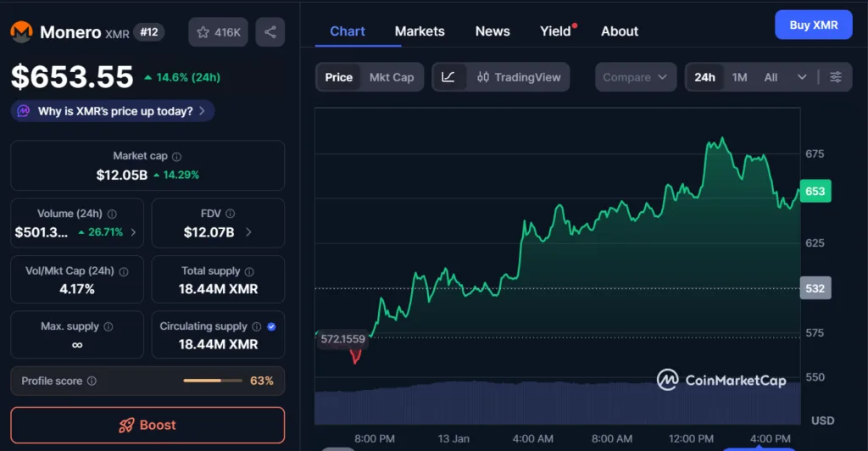Open the News tab

[x=492, y=31]
